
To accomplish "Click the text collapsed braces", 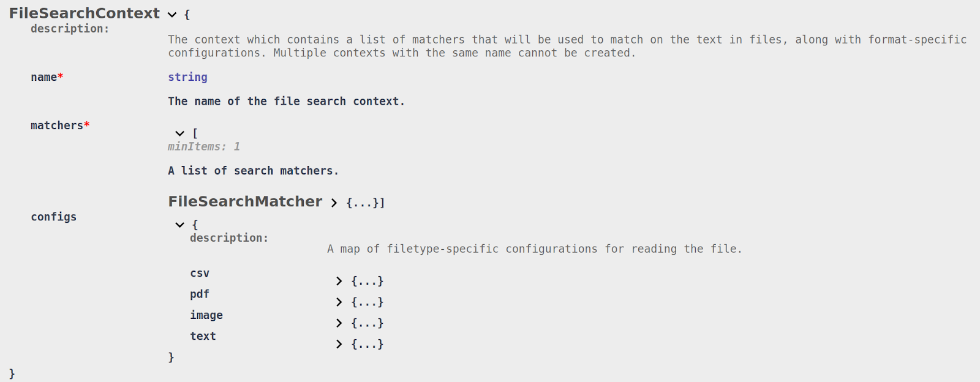I will 367,344.
